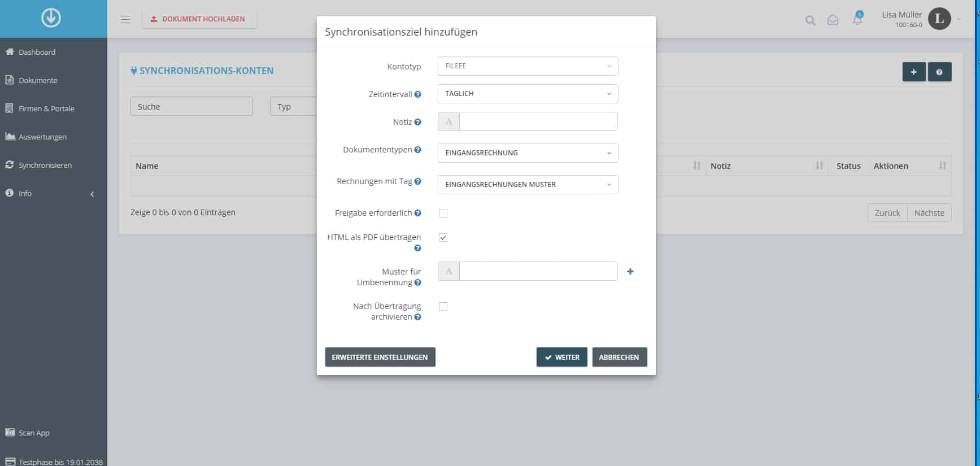The height and width of the screenshot is (466, 980).
Task: Click the help icon next to Notiz label
Action: [x=417, y=122]
